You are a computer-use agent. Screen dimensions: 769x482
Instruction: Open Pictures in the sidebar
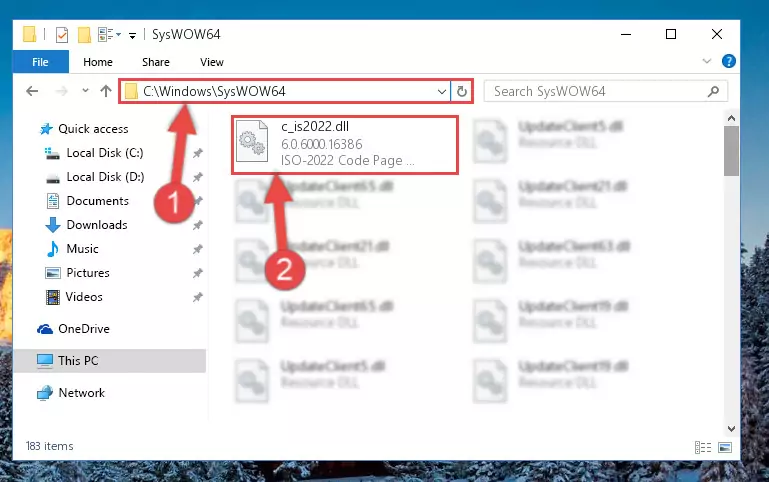[x=88, y=273]
